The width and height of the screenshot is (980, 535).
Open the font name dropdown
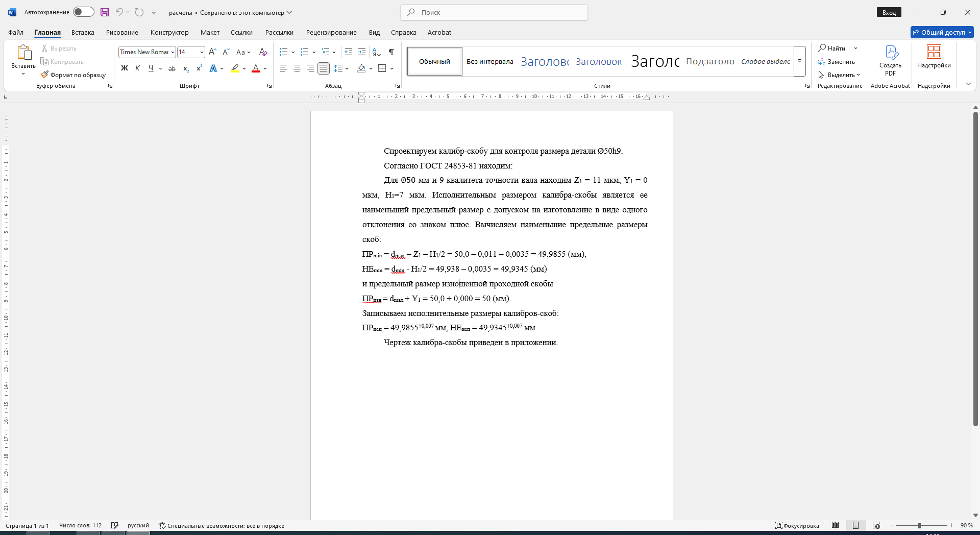click(x=173, y=52)
